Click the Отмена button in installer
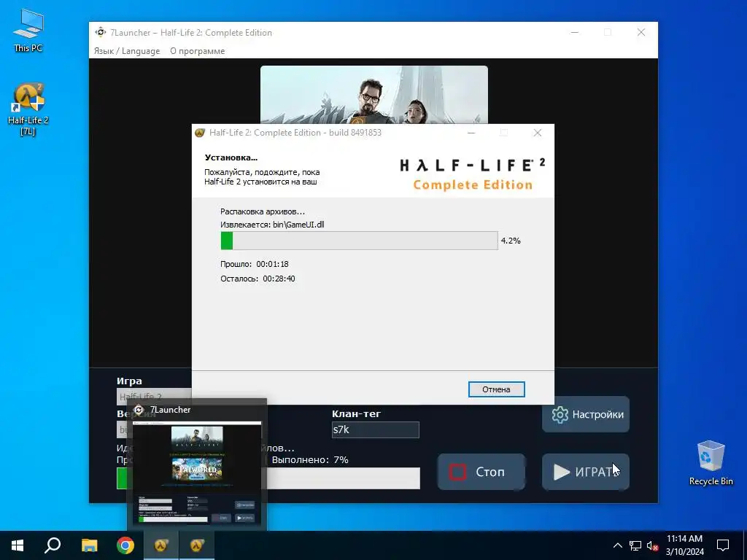The height and width of the screenshot is (560, 747). point(496,389)
